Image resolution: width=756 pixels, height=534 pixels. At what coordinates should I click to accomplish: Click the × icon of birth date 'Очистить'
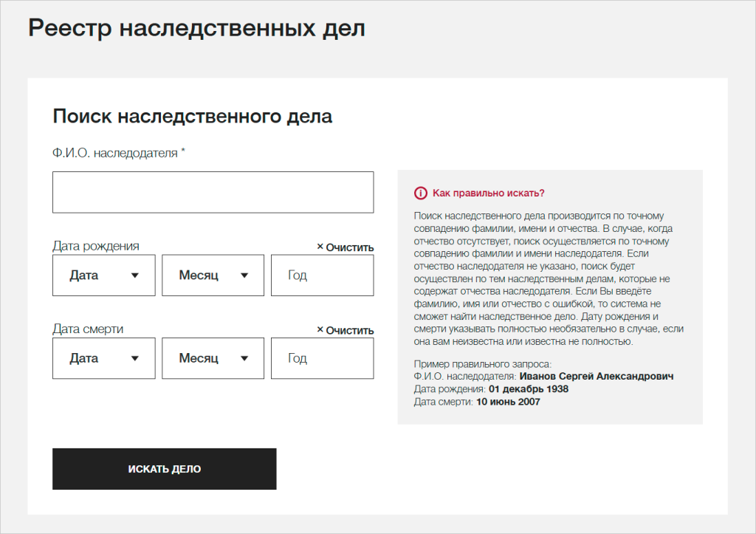tap(320, 247)
